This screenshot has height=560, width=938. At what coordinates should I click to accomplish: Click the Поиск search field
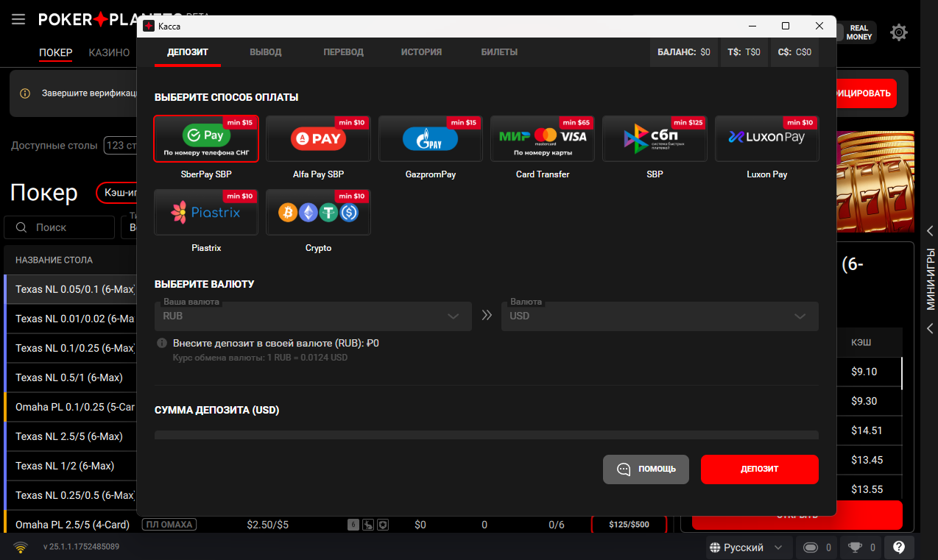click(x=59, y=227)
